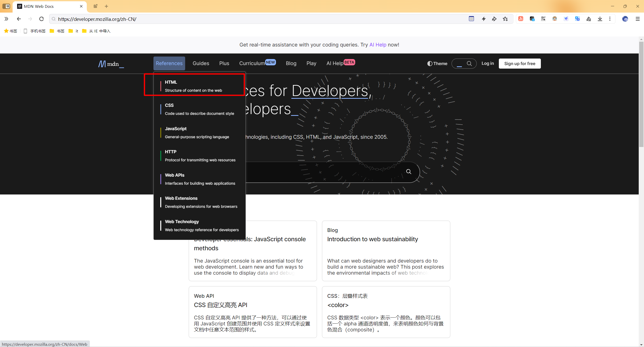Bookmark this page with star-plus icon
Screen dimensions: 644x347
coord(505,19)
